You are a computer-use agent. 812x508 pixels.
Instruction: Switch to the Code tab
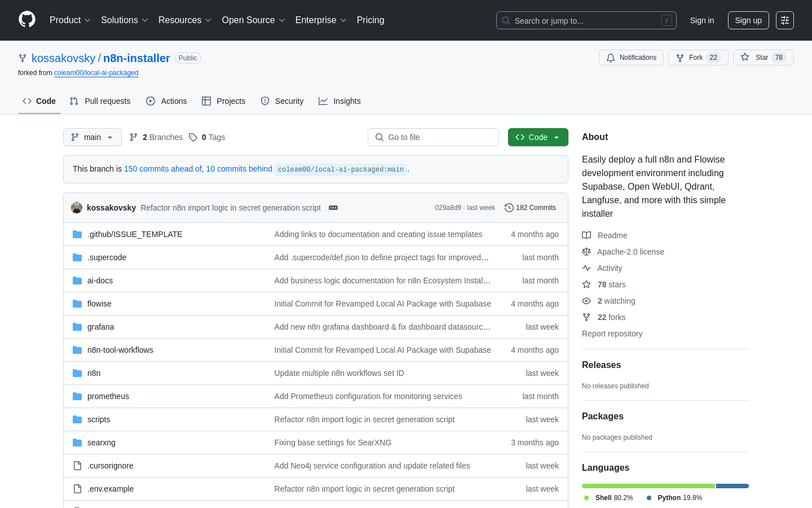[x=39, y=101]
